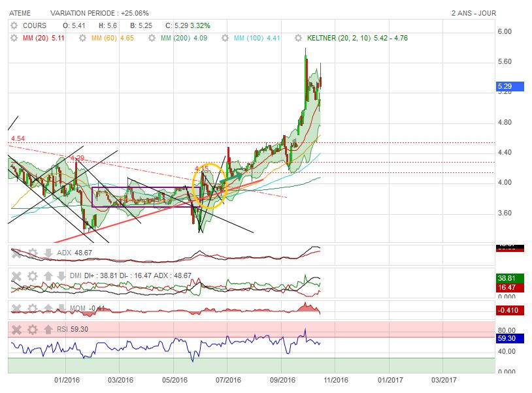Open settings gear for MM (200)

point(152,38)
